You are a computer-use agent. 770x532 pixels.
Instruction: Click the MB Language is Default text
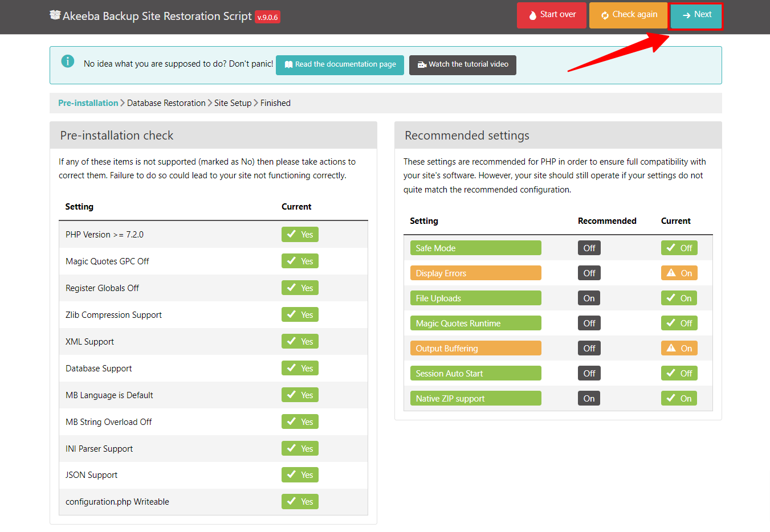pyautogui.click(x=109, y=395)
